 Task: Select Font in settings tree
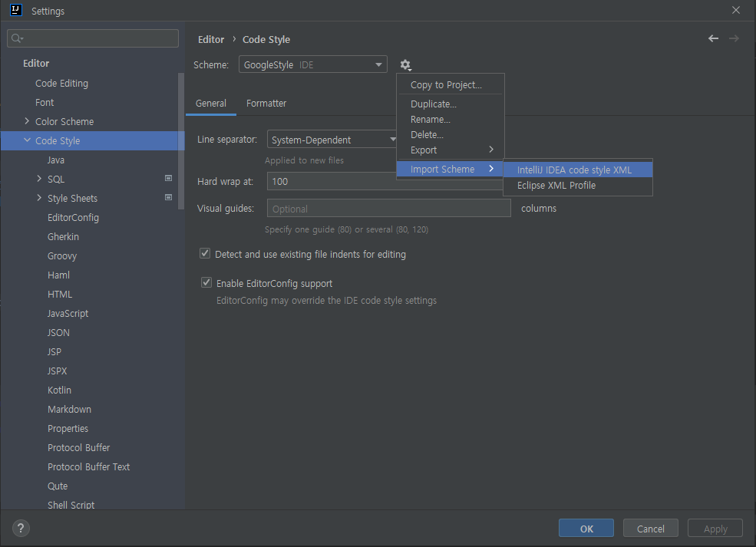[x=45, y=102]
